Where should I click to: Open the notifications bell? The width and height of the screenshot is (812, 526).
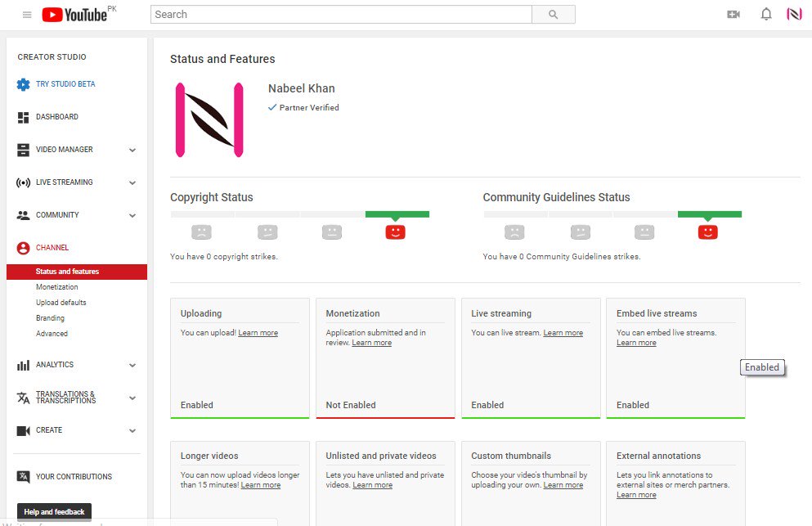tap(766, 14)
